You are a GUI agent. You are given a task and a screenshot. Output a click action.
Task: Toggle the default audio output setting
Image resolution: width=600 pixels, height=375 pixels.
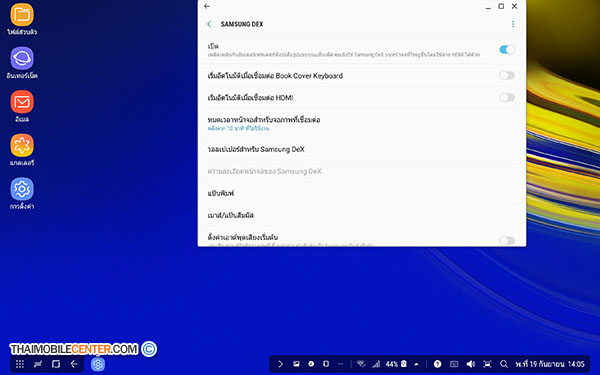pos(507,240)
